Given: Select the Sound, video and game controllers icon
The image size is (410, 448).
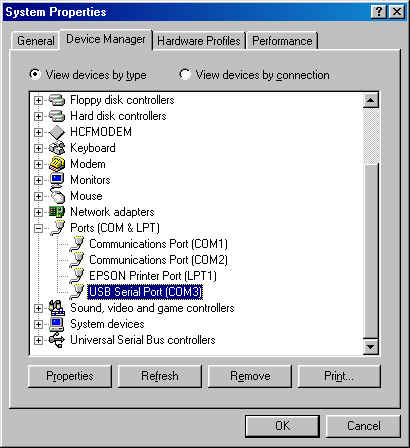Looking at the screenshot, I should tap(57, 308).
